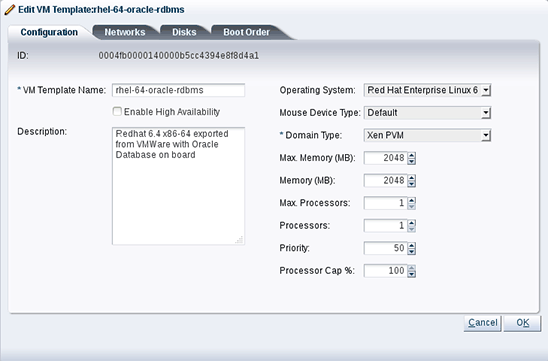Open the Operating System dropdown
This screenshot has height=361, width=548.
(427, 90)
